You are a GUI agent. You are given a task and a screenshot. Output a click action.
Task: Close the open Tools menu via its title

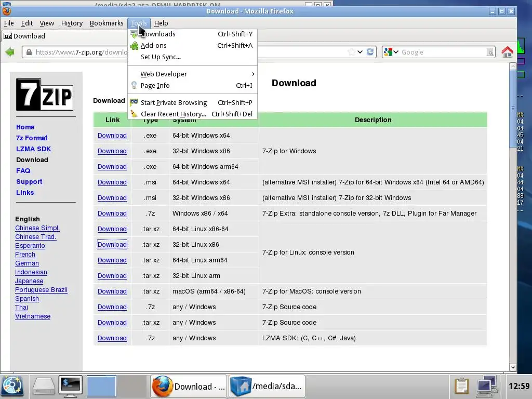tap(139, 23)
